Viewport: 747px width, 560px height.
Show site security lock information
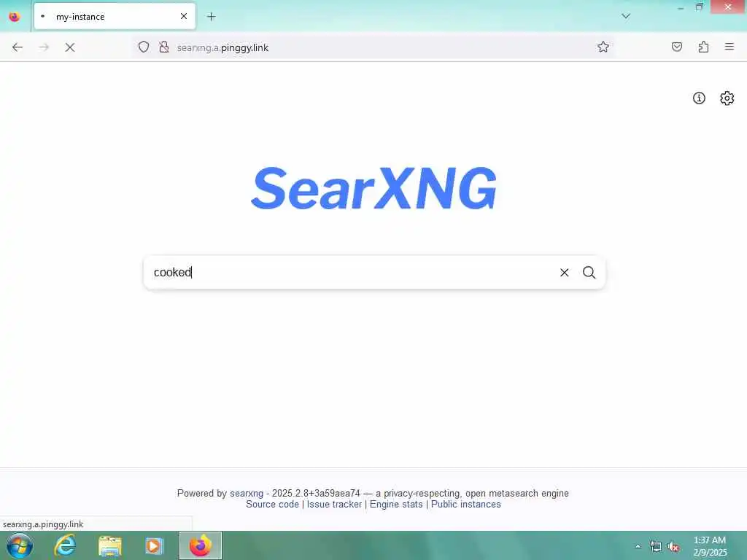[164, 47]
